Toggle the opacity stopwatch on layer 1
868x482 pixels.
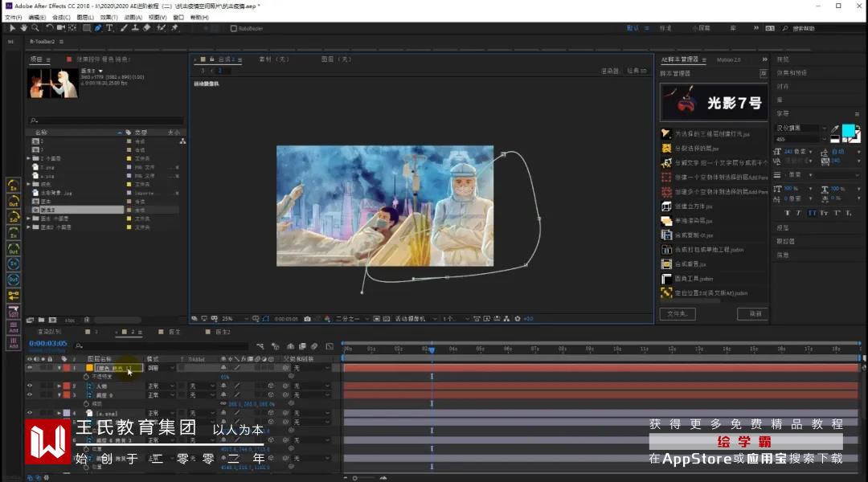click(x=86, y=376)
